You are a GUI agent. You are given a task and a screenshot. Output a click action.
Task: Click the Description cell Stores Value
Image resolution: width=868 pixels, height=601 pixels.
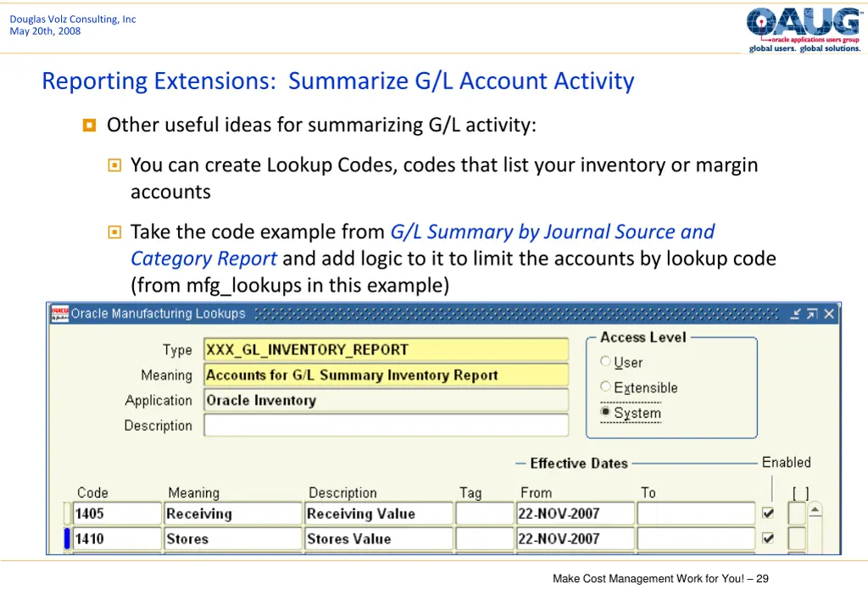pos(379,538)
